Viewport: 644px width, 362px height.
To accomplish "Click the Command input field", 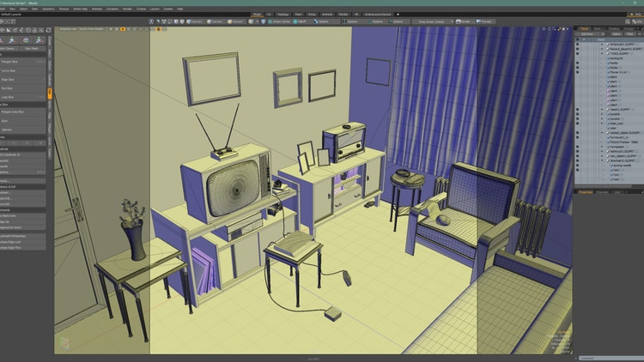I will (x=611, y=359).
